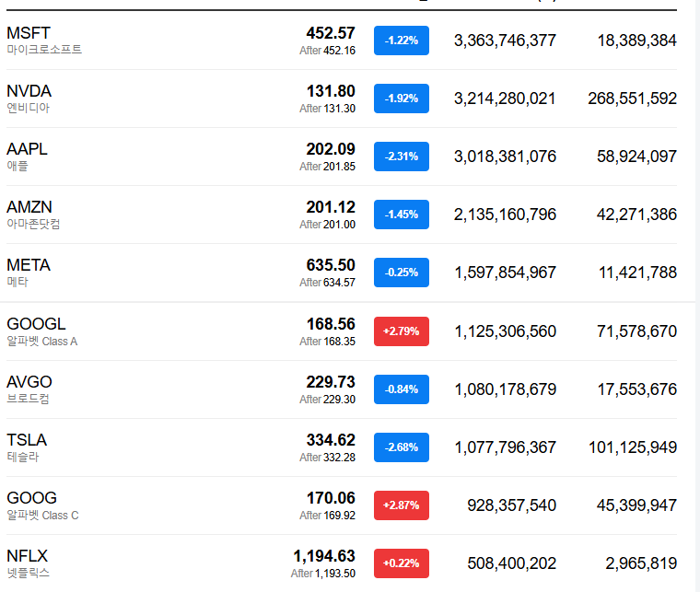Open the NVDA stock ticker
Screen dimensions: 700x592
pyautogui.click(x=29, y=91)
